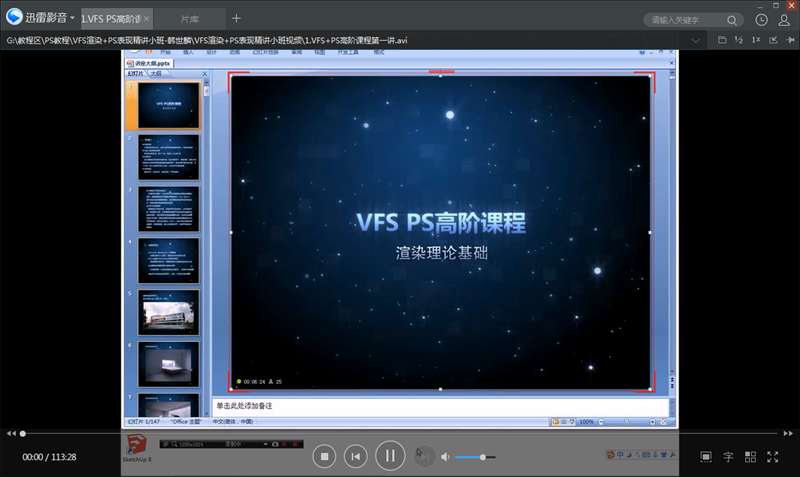Click the fast-forward double-arrow icon
This screenshot has height=477, width=800.
[x=788, y=433]
